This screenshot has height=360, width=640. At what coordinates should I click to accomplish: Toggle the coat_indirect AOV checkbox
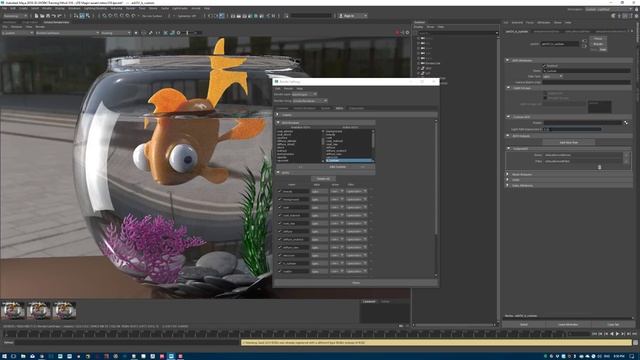point(280,215)
